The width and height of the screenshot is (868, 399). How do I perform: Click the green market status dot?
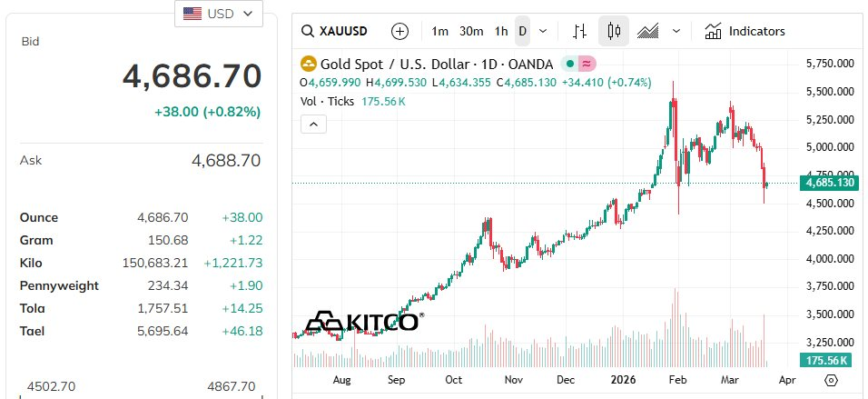(569, 64)
